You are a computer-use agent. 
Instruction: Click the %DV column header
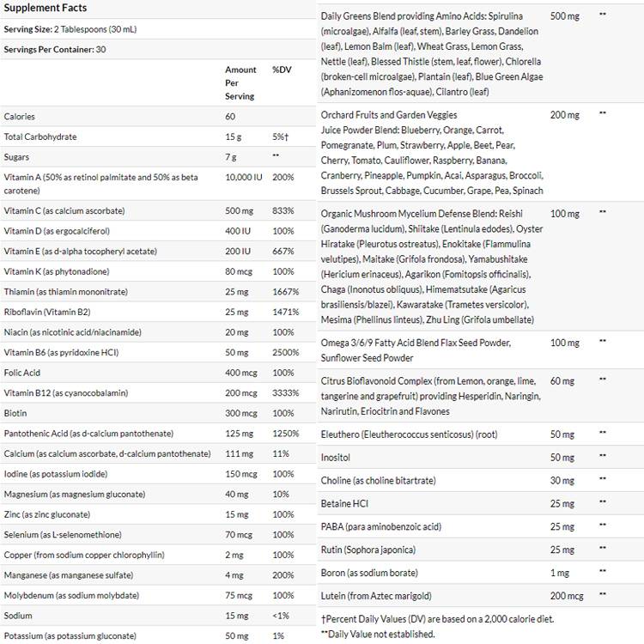coord(282,70)
